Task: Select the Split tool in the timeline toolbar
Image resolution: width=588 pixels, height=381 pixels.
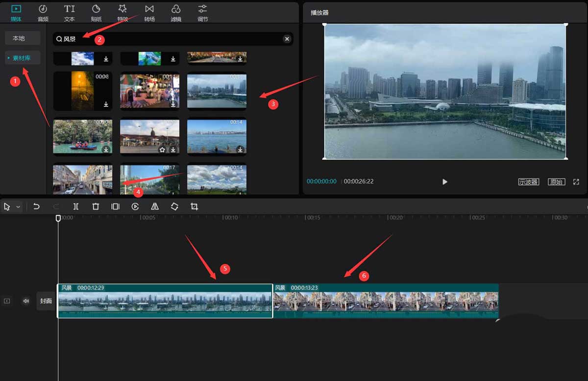Action: (76, 206)
